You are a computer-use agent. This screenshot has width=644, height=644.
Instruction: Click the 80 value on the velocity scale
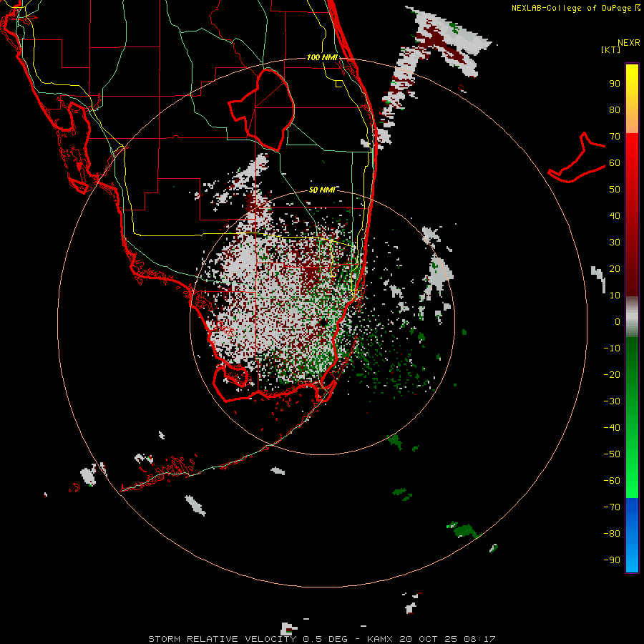[x=615, y=110]
